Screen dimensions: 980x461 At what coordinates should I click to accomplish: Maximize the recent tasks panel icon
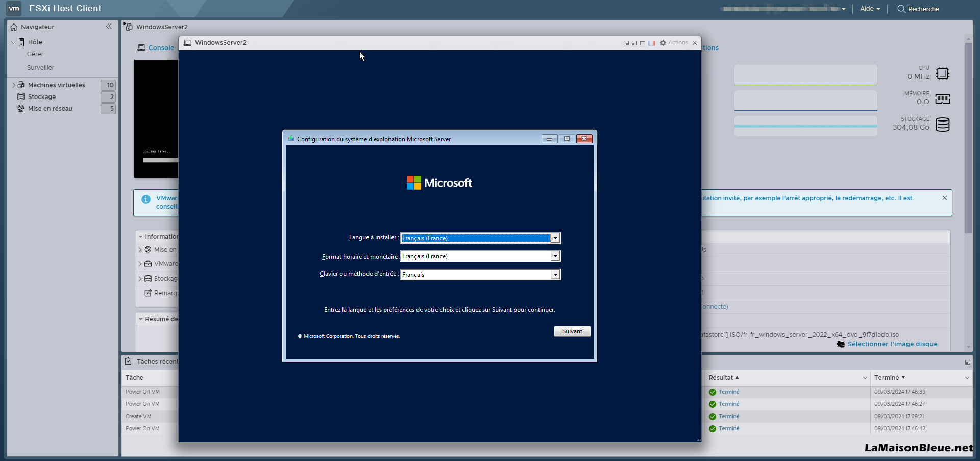coord(967,362)
